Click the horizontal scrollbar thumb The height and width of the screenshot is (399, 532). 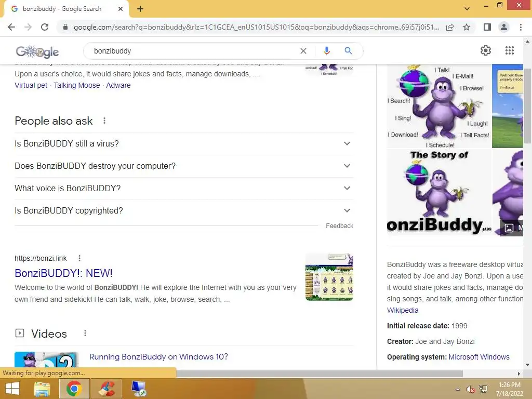320,374
